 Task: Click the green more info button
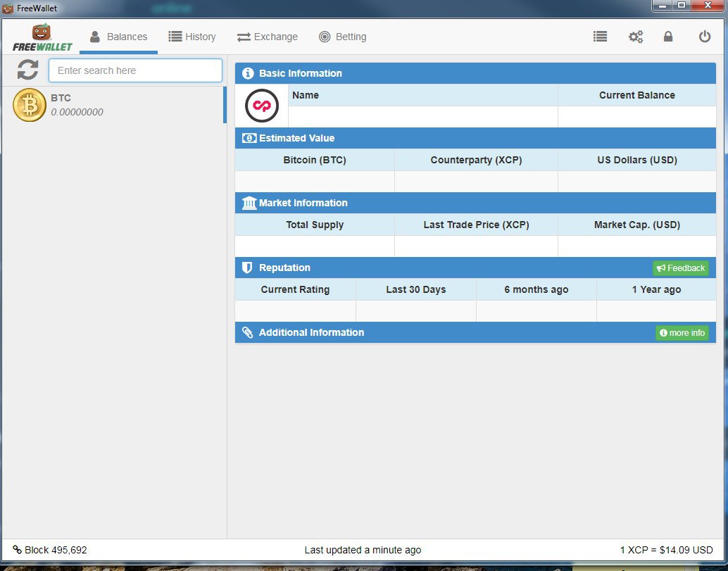pyautogui.click(x=682, y=333)
